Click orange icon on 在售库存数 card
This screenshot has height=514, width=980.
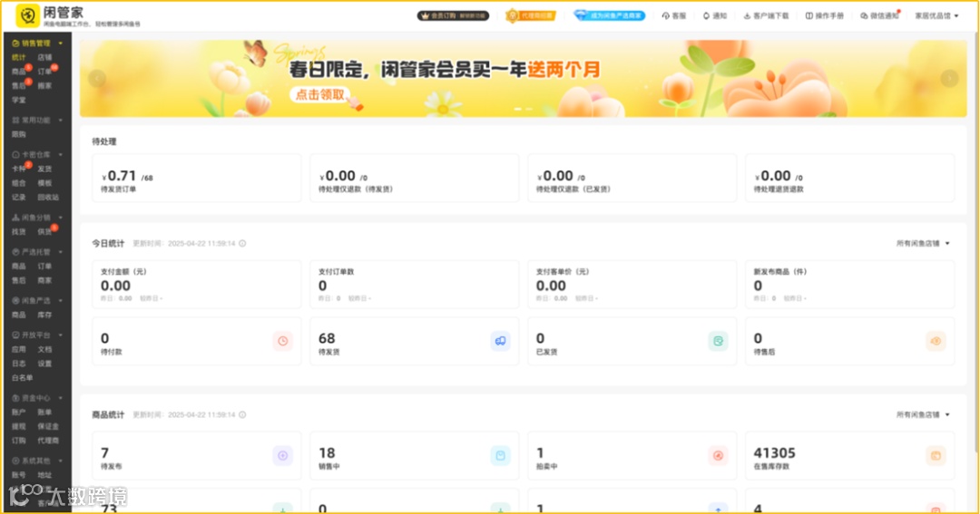tap(936, 455)
